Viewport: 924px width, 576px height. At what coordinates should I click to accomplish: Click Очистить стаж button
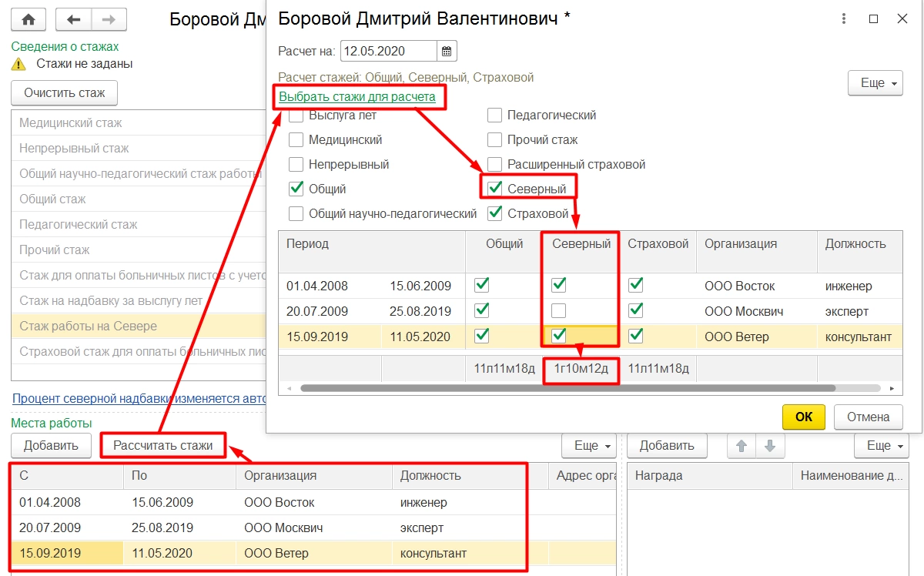click(64, 93)
